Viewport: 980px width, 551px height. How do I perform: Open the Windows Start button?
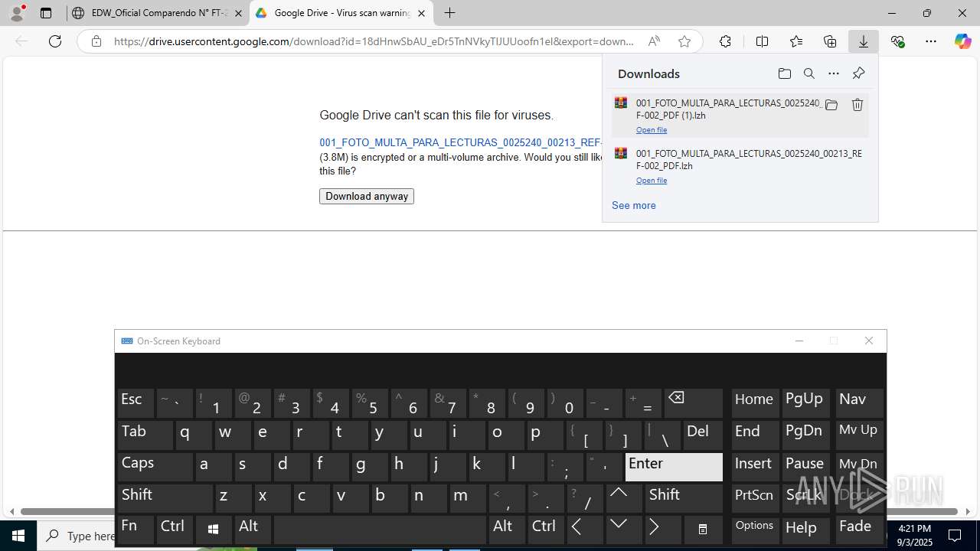18,536
